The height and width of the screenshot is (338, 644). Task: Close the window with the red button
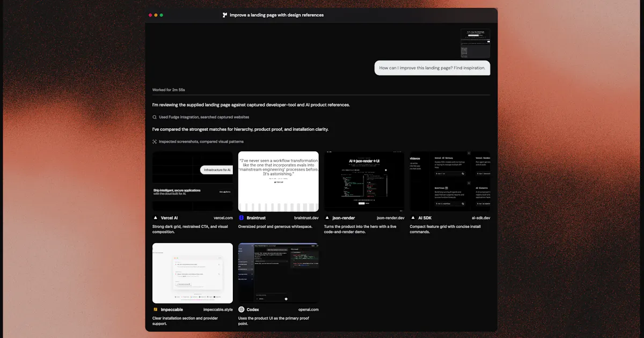click(x=150, y=15)
